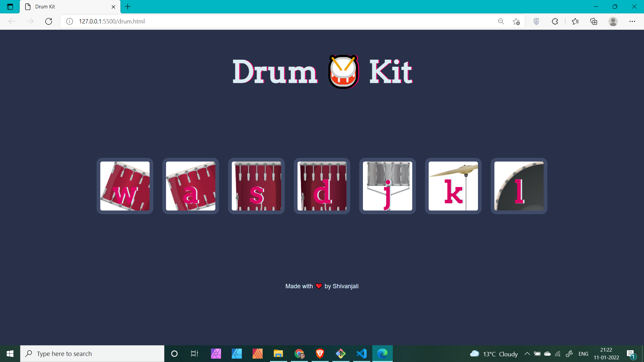Open the browser profile avatar
This screenshot has height=362, width=644.
point(613,21)
